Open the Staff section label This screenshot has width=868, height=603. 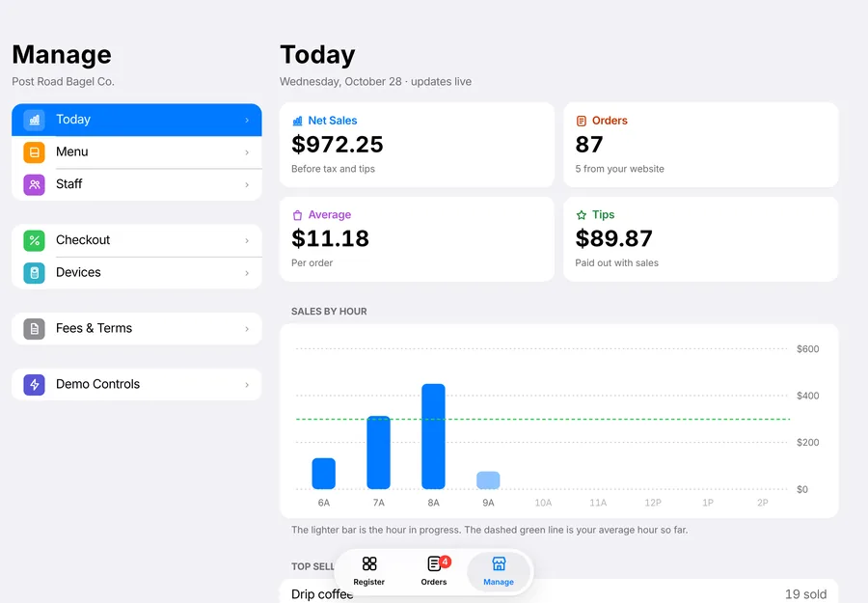[69, 184]
